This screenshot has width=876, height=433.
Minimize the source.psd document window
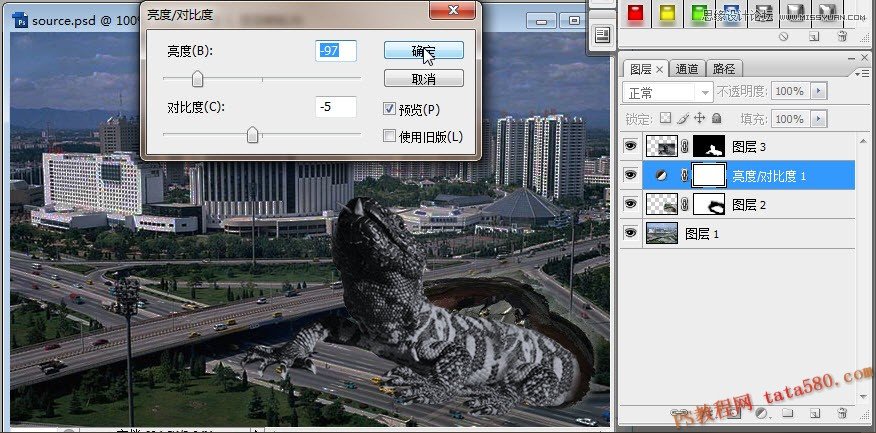pos(541,21)
